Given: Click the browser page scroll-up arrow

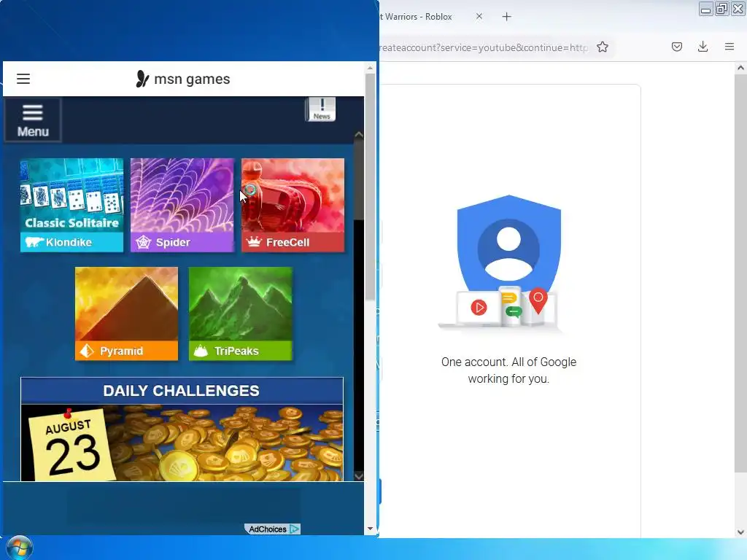Looking at the screenshot, I should click(x=740, y=68).
